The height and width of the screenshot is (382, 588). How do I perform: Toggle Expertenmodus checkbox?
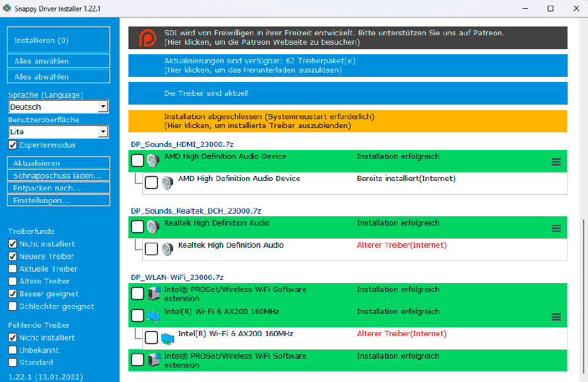13,145
